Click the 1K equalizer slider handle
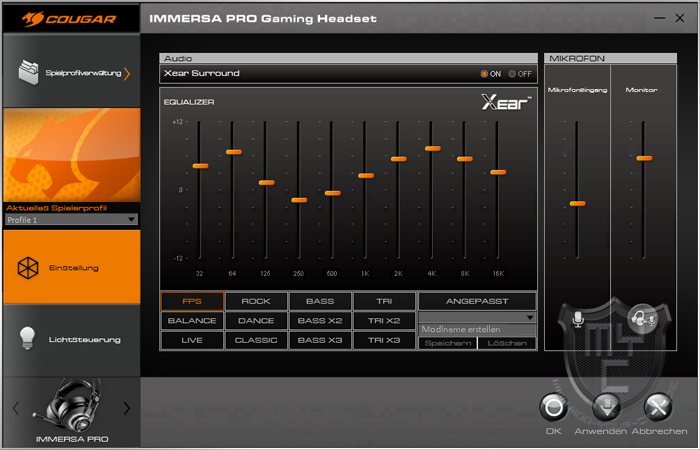This screenshot has width=700, height=450. (x=366, y=175)
